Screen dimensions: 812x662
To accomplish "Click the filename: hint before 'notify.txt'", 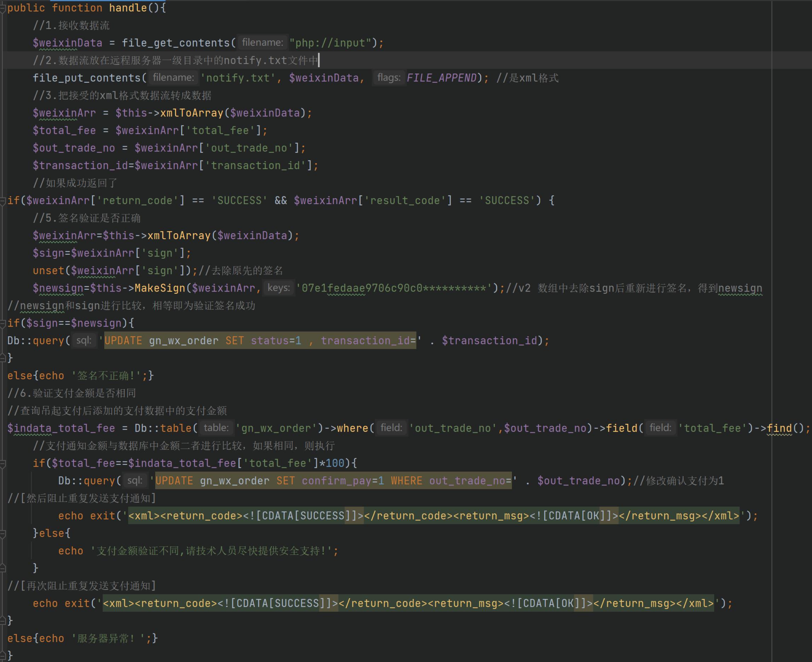I will click(173, 78).
